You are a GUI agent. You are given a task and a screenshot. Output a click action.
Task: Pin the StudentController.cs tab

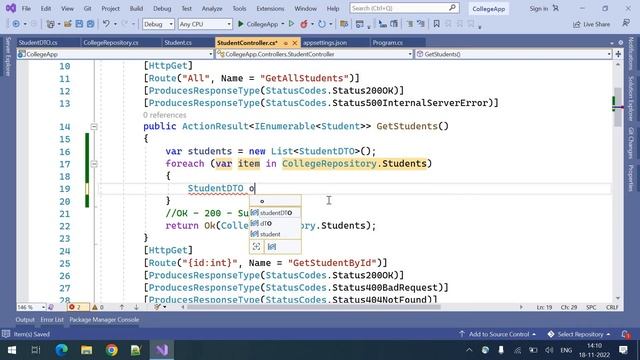click(x=286, y=43)
